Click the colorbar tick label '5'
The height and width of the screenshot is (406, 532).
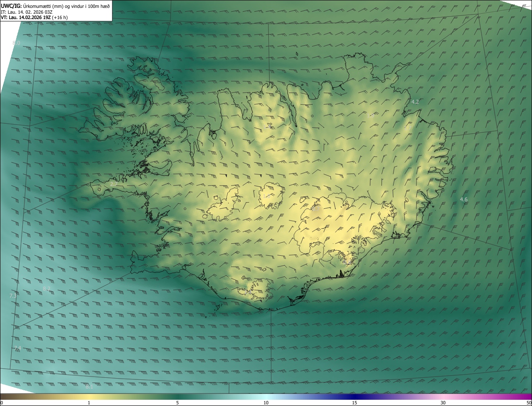(177, 403)
